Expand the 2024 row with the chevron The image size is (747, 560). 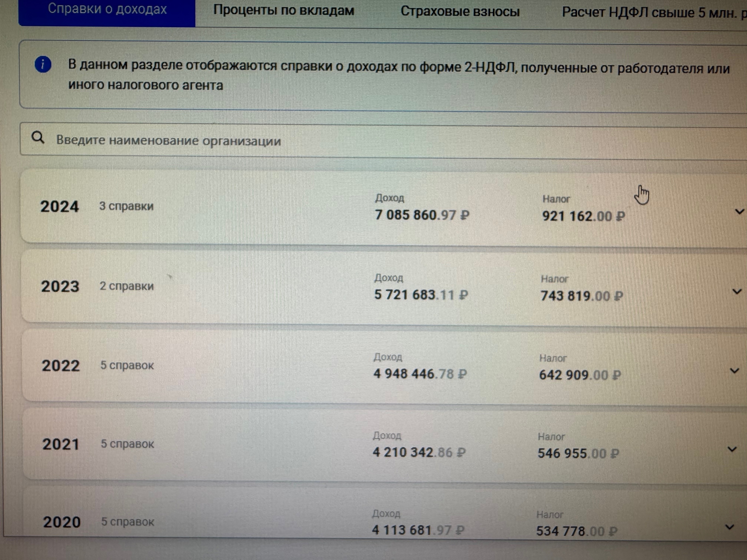click(740, 212)
